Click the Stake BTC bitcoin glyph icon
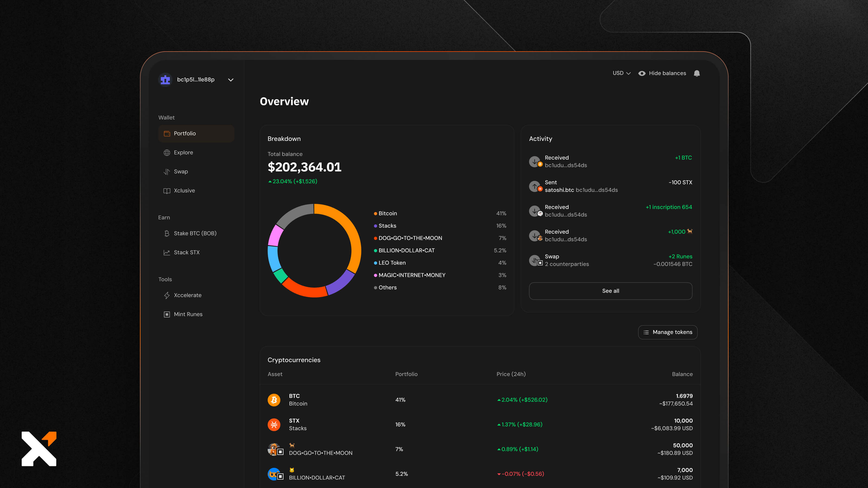Viewport: 868px width, 488px height. 167,233
